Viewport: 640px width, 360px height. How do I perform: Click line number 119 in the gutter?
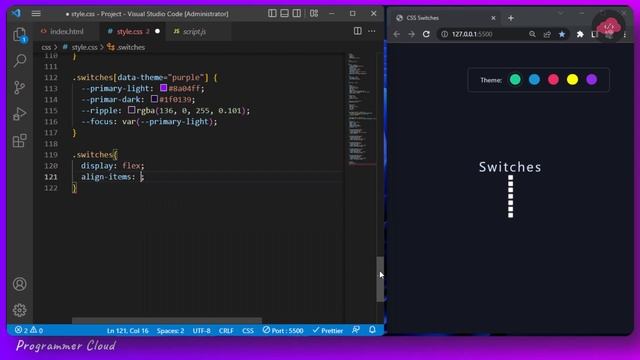[51, 155]
